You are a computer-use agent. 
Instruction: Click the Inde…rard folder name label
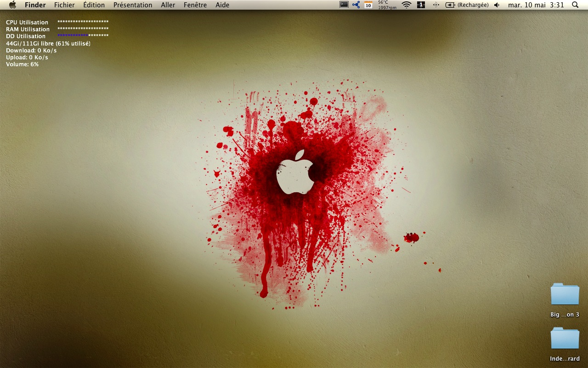click(565, 359)
